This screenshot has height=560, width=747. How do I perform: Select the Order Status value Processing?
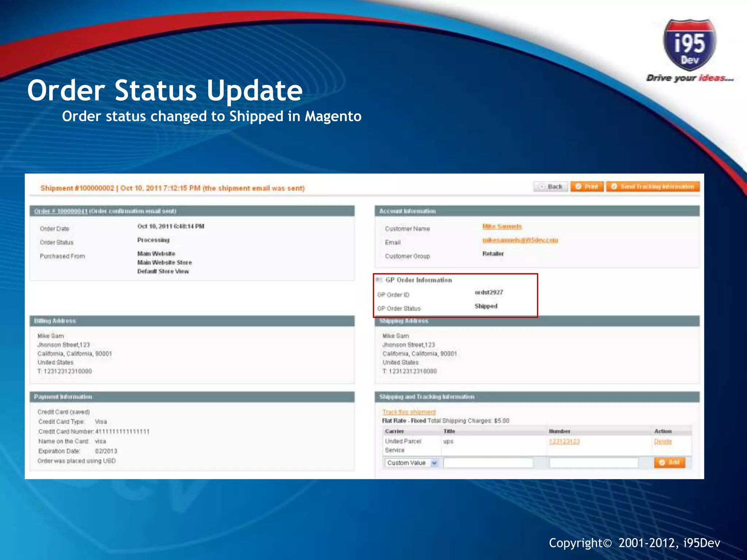(x=153, y=240)
